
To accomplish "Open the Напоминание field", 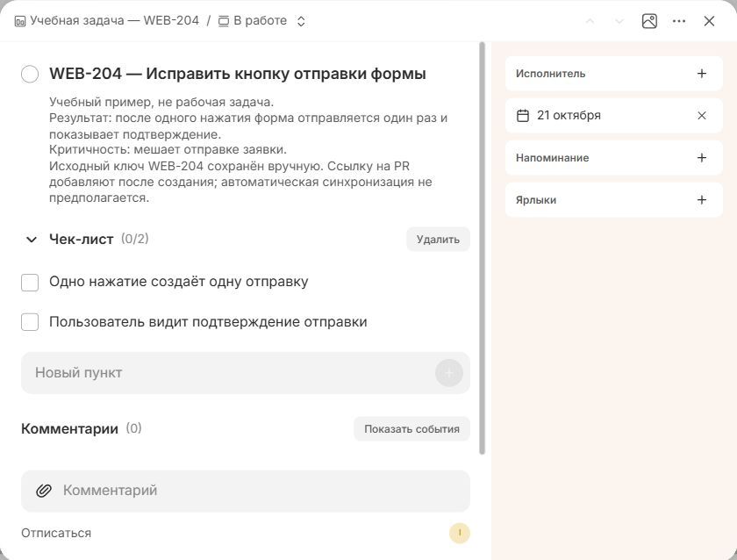I will click(x=614, y=157).
